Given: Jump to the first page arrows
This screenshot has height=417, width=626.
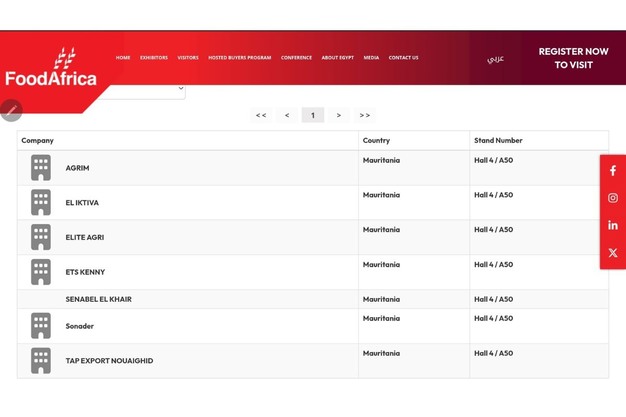Looking at the screenshot, I should tap(261, 115).
